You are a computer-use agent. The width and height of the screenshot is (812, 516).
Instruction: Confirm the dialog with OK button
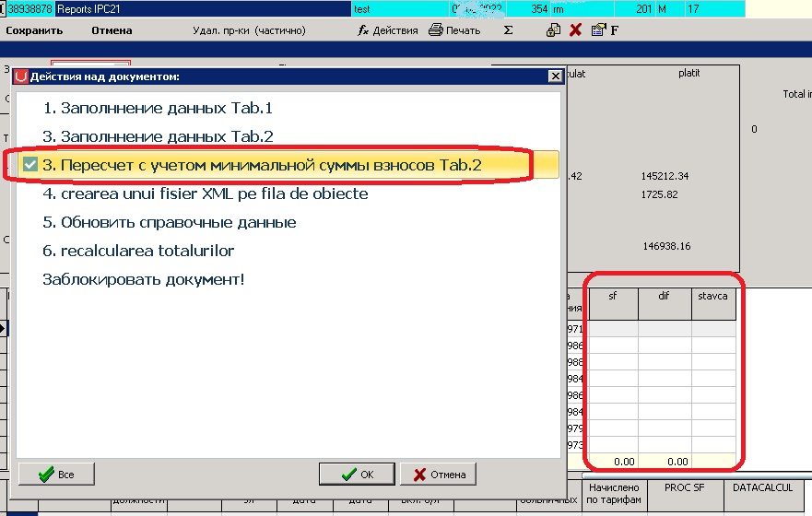358,475
